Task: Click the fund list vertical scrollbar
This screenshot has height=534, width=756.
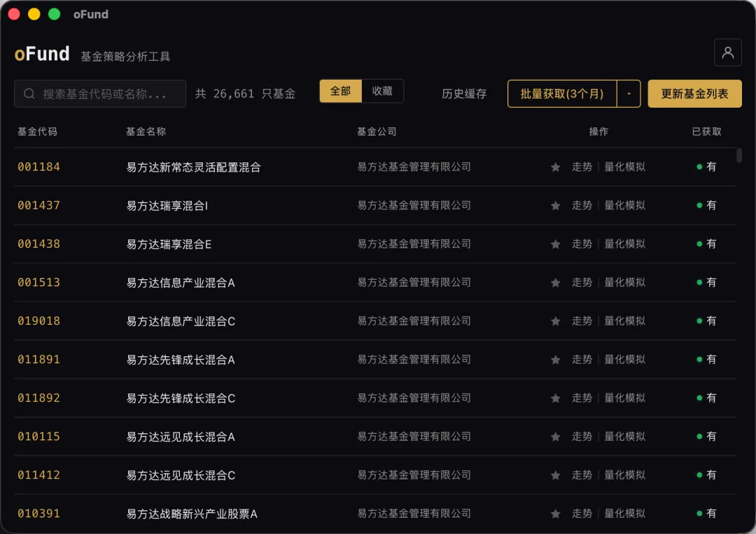Action: (739, 155)
